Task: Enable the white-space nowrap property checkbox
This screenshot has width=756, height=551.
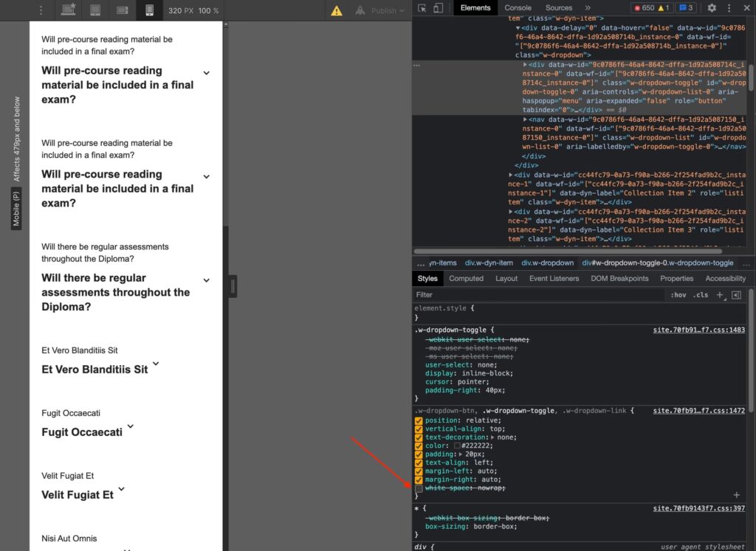Action: (419, 488)
